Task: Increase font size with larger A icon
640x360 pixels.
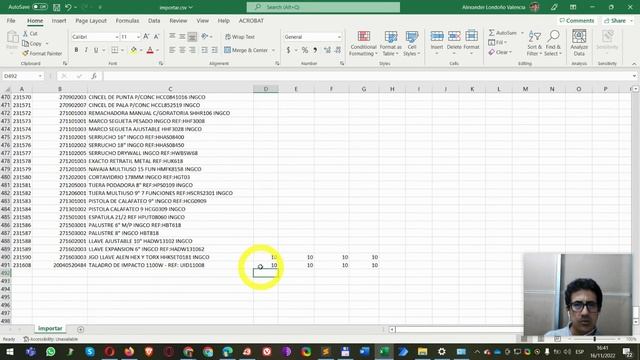Action: [146, 37]
